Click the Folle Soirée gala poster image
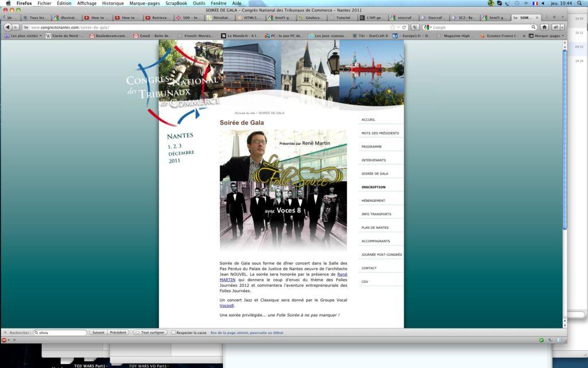The height and width of the screenshot is (368, 588). click(283, 190)
